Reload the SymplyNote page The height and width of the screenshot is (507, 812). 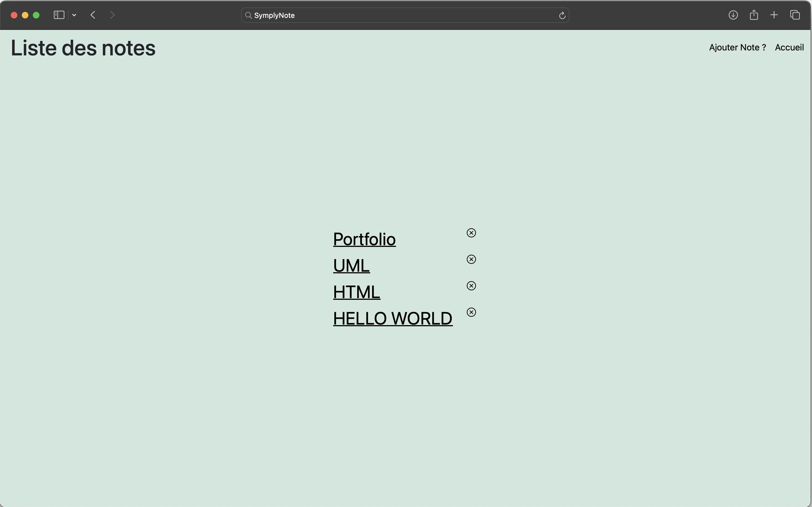click(562, 15)
